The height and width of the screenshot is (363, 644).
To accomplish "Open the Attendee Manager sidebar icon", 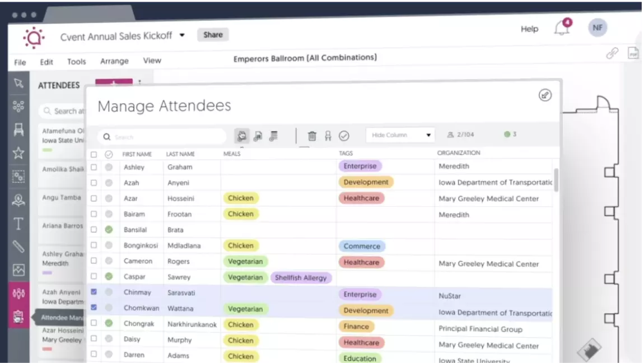I will tap(18, 317).
